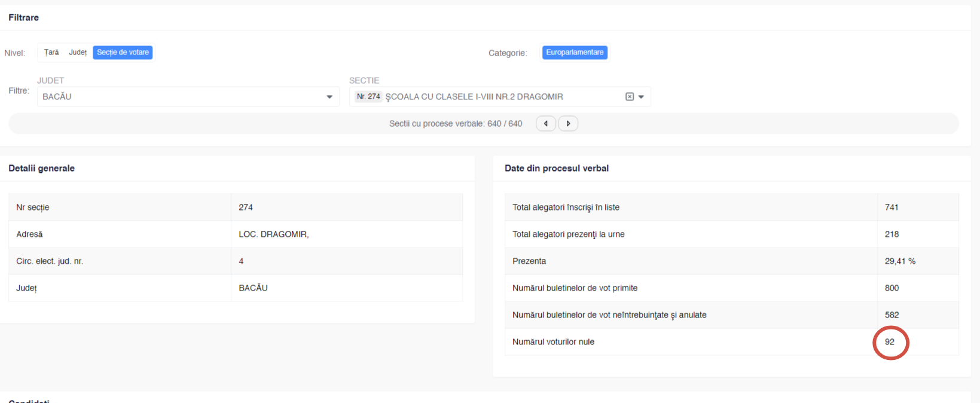Switch level to Județ
This screenshot has height=403, width=980.
78,53
